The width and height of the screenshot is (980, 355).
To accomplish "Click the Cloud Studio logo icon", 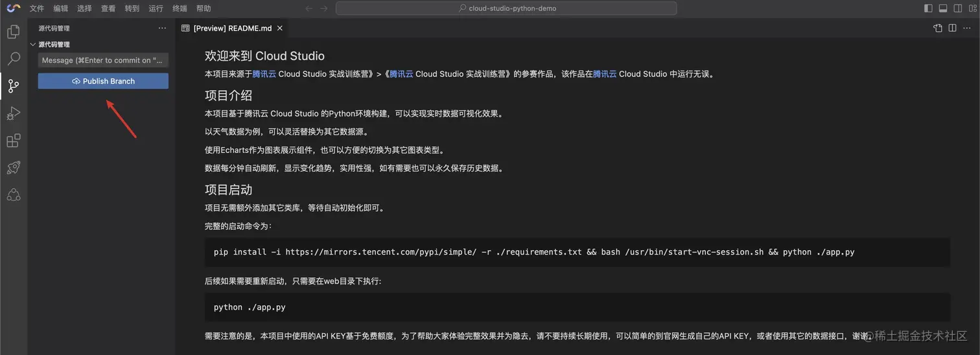I will [14, 8].
